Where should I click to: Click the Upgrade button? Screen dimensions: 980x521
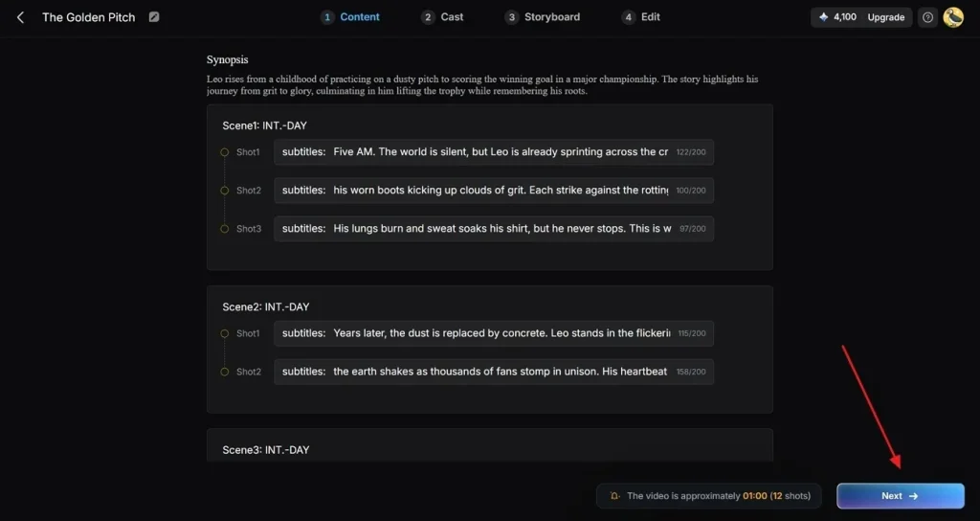pos(885,17)
